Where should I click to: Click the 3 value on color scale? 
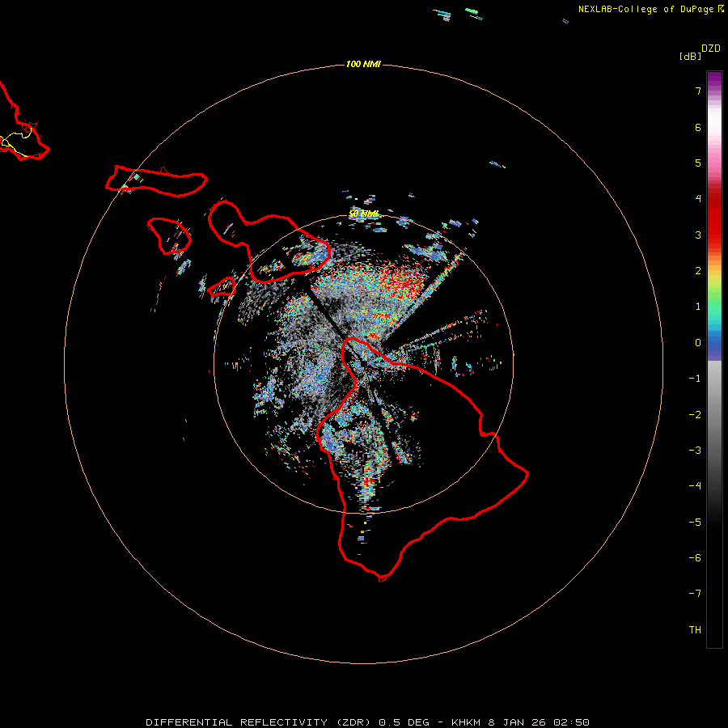point(698,235)
